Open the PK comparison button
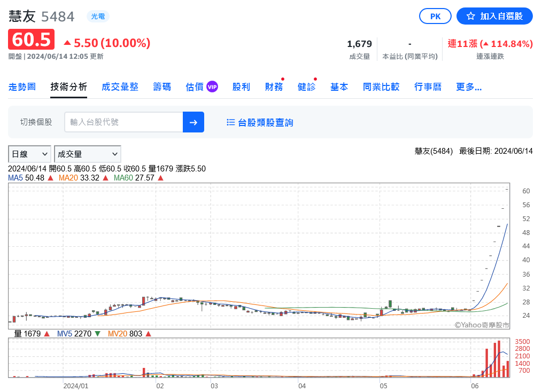Image resolution: width=542 pixels, height=392 pixels. tap(435, 16)
